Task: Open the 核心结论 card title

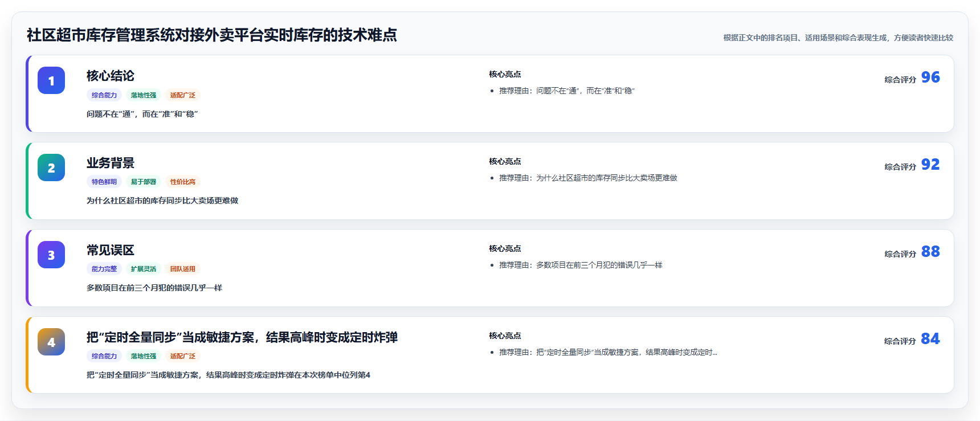Action: coord(111,76)
